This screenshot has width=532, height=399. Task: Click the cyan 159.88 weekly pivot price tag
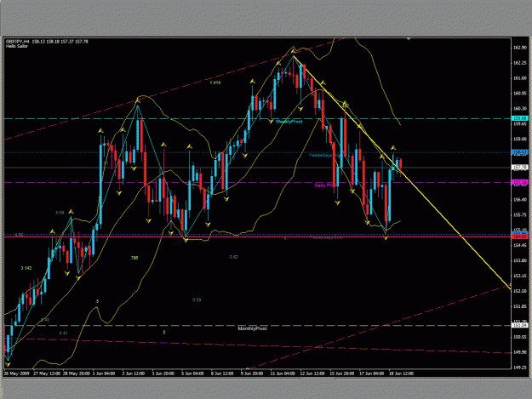pyautogui.click(x=520, y=118)
